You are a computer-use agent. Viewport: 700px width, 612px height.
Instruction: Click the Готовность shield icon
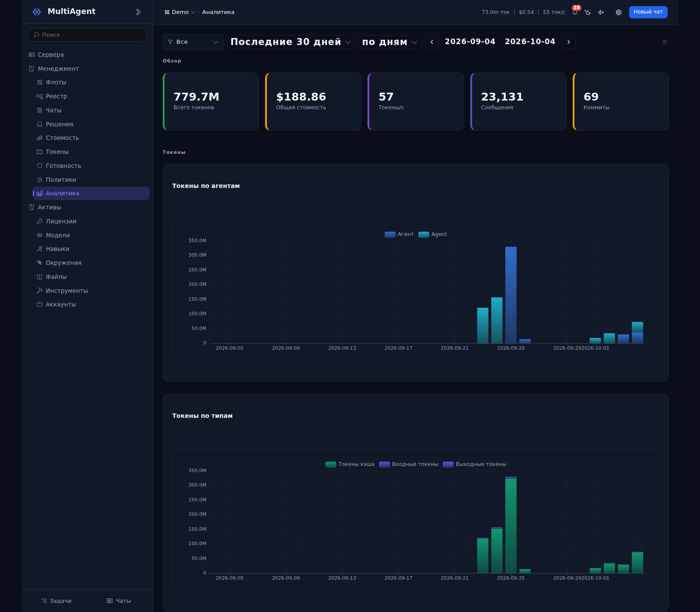[40, 166]
